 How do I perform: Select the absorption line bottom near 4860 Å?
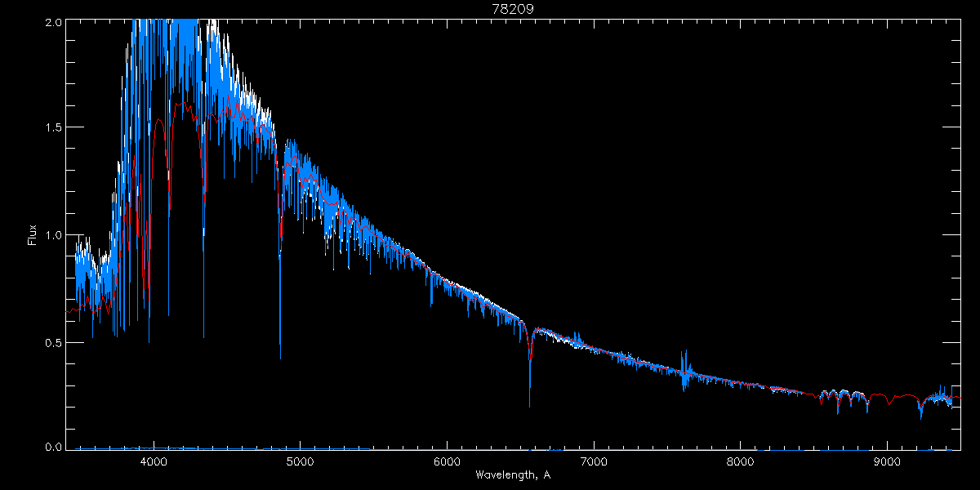(280, 356)
